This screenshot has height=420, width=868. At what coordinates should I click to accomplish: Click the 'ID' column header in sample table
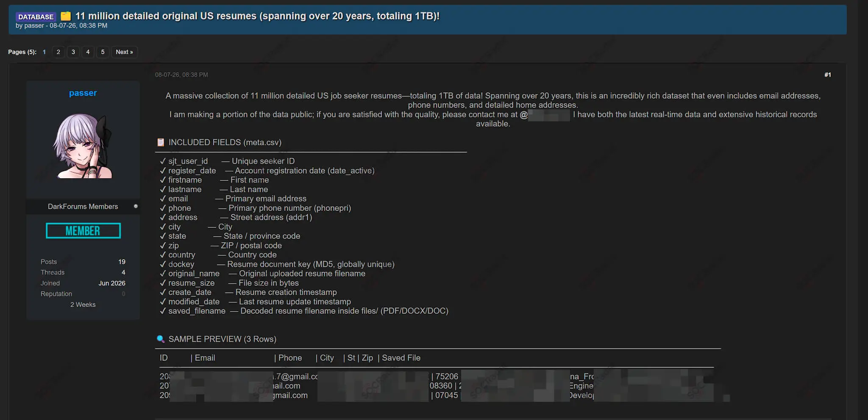[x=164, y=358]
